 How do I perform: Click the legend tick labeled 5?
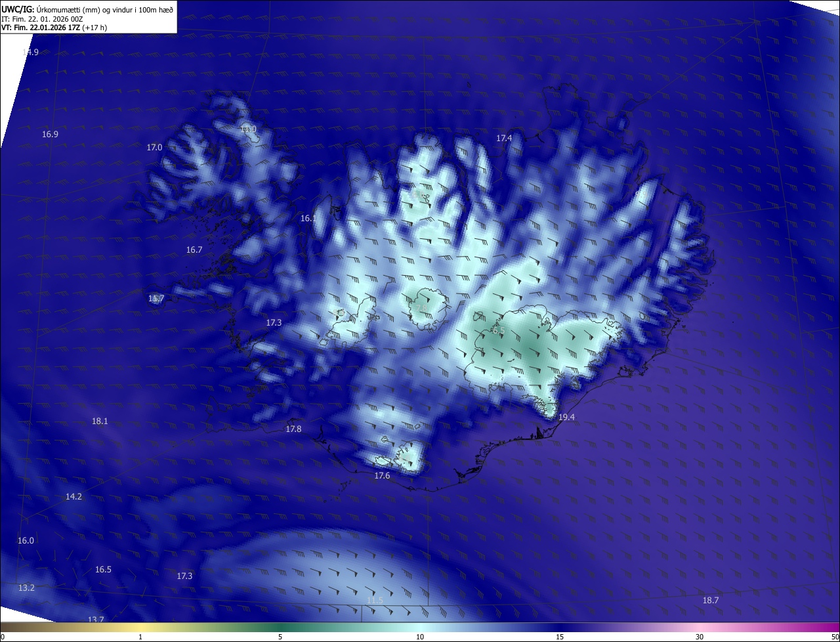tap(280, 637)
